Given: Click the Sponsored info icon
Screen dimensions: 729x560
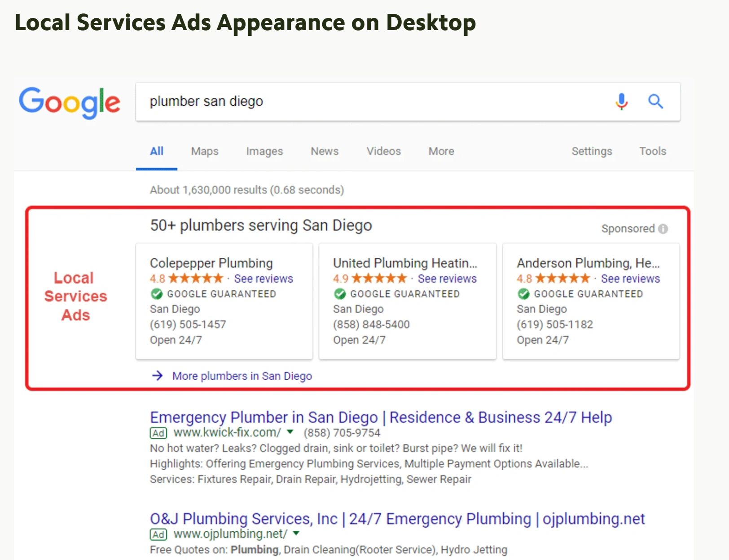Looking at the screenshot, I should click(x=663, y=229).
